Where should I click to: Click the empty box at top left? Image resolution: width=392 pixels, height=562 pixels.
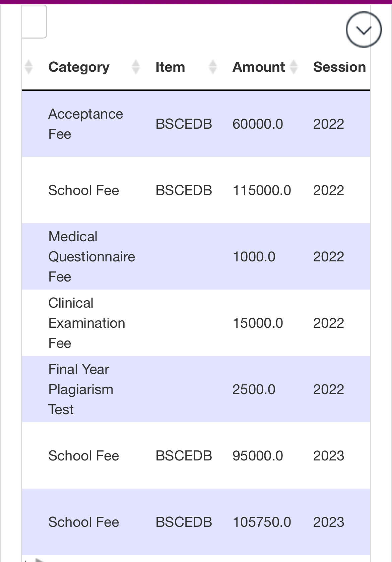[34, 22]
